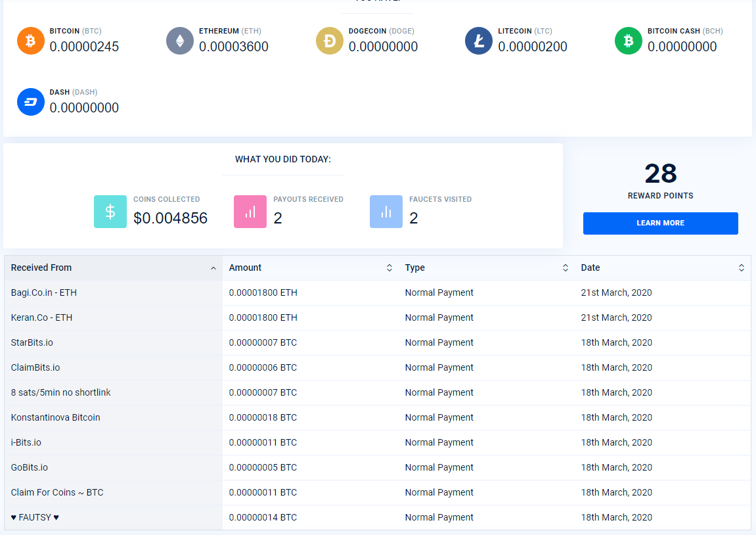
Task: Click the Coins Collected dollar icon
Action: pos(110,212)
